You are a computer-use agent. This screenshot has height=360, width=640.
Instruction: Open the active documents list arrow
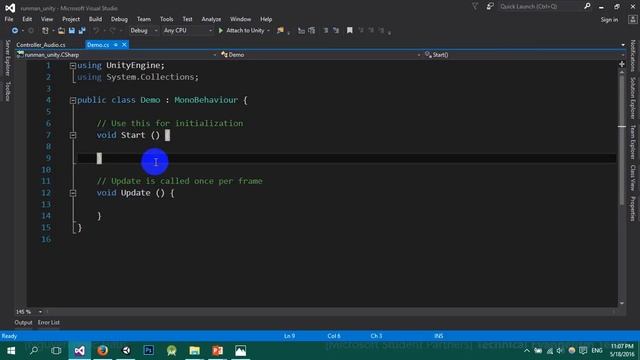click(x=623, y=45)
